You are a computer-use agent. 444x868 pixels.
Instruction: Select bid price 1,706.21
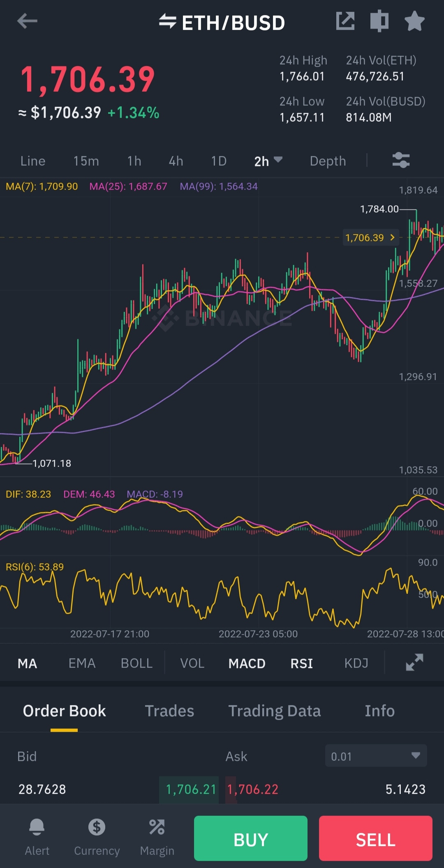pyautogui.click(x=191, y=790)
